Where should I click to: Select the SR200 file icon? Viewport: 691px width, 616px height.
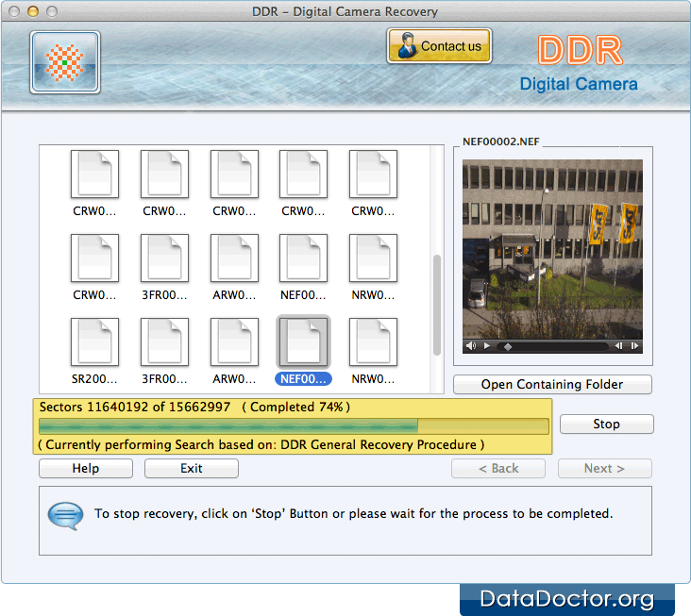pos(94,342)
